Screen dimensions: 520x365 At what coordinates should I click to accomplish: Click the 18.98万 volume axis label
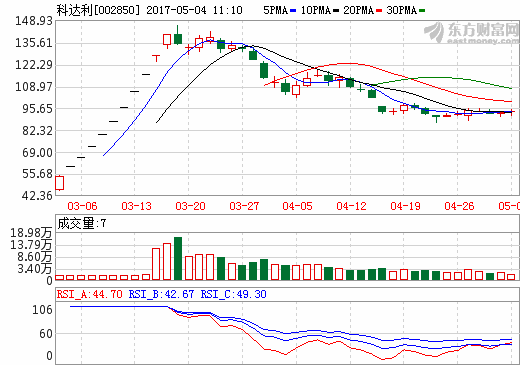(x=31, y=233)
